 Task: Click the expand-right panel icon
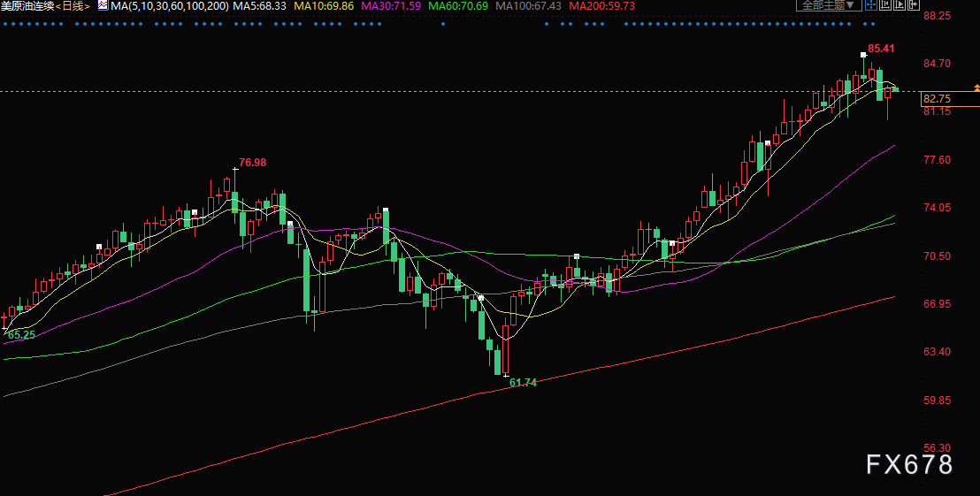(x=913, y=5)
